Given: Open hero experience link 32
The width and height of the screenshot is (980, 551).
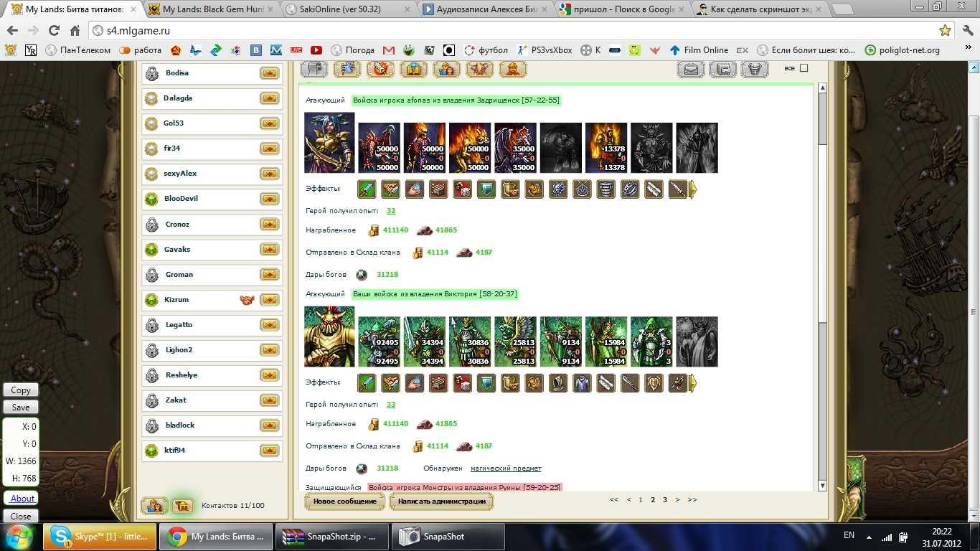Looking at the screenshot, I should point(391,211).
